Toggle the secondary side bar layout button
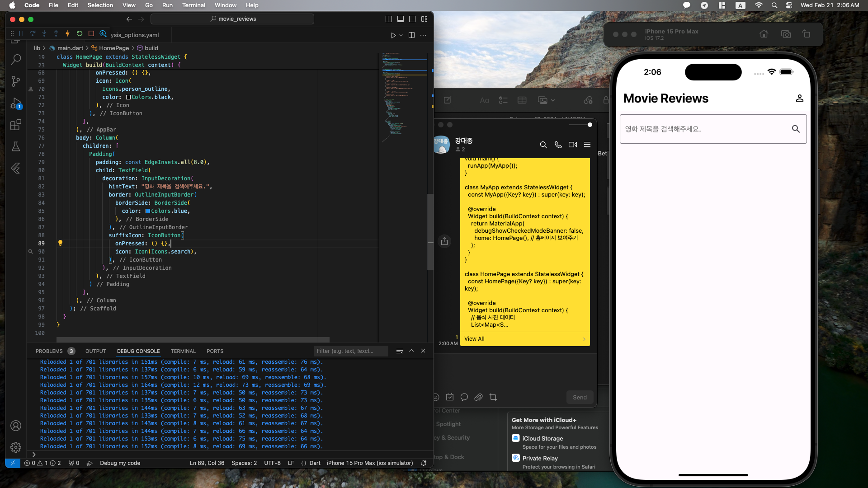The height and width of the screenshot is (488, 868). (x=412, y=19)
